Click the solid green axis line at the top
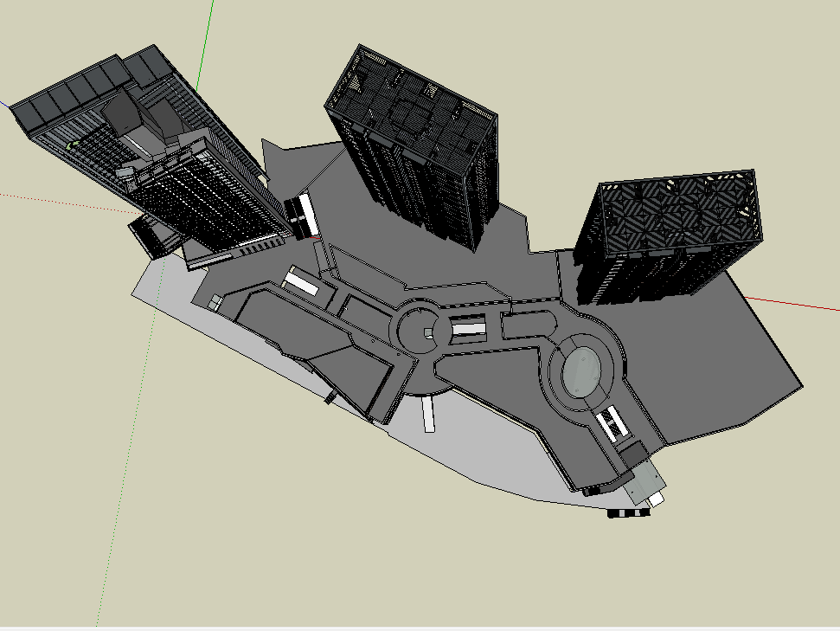The height and width of the screenshot is (631, 840). coord(208,35)
